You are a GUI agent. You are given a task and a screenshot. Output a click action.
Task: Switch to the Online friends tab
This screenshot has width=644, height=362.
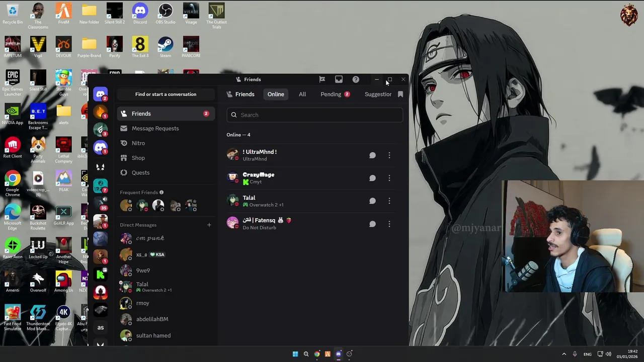coord(276,95)
